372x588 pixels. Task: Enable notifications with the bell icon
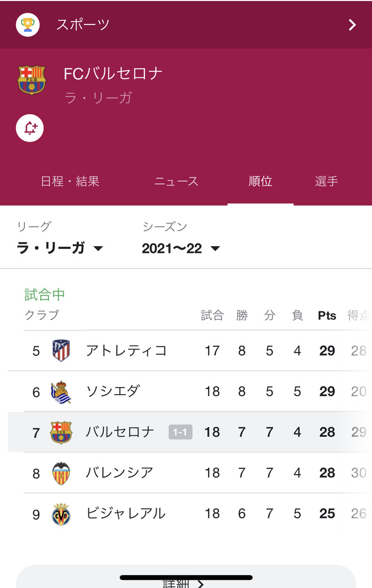coord(29,128)
